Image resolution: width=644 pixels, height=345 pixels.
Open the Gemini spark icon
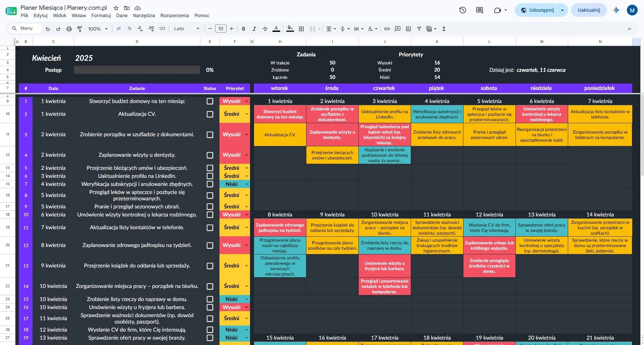pos(616,10)
